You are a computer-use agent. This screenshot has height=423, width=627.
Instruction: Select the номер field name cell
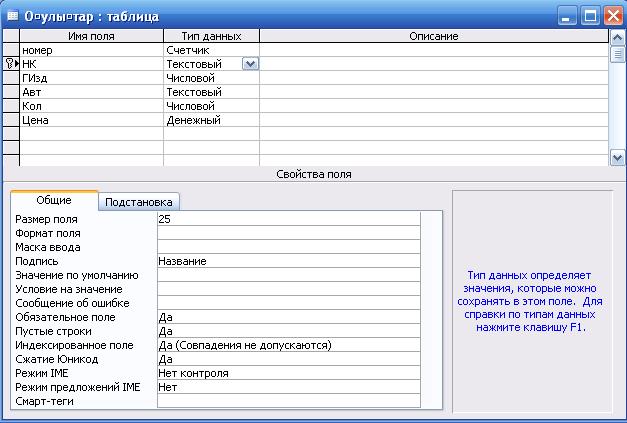(91, 49)
